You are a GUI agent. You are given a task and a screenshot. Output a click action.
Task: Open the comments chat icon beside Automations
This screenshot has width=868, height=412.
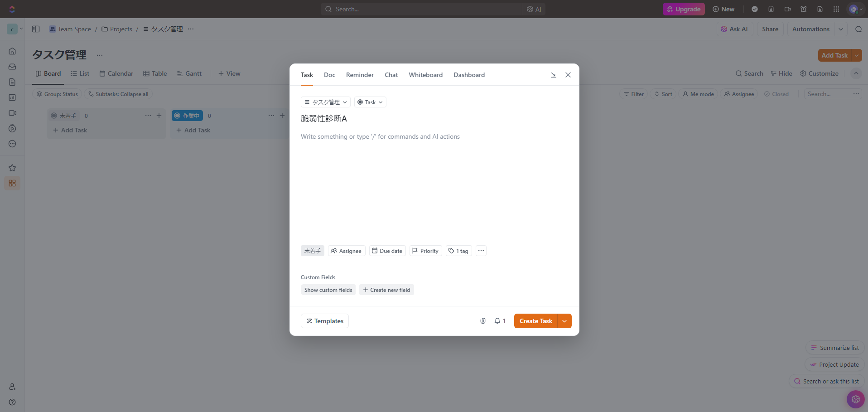click(x=858, y=29)
